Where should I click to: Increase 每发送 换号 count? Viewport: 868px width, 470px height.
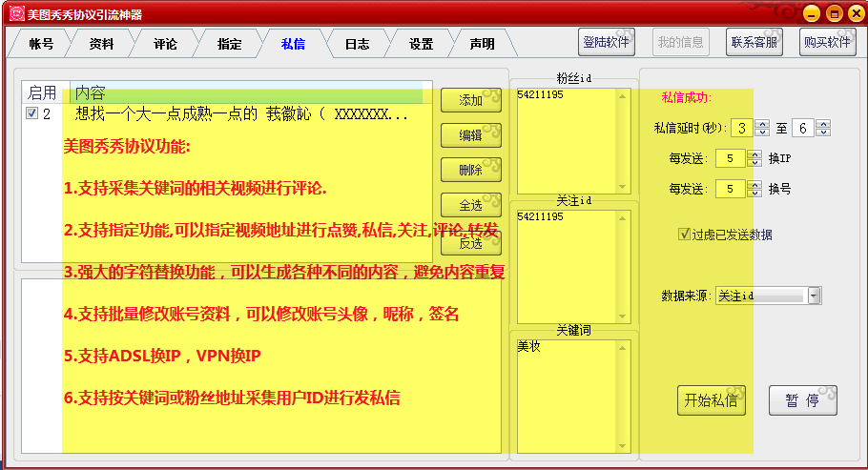(x=754, y=185)
